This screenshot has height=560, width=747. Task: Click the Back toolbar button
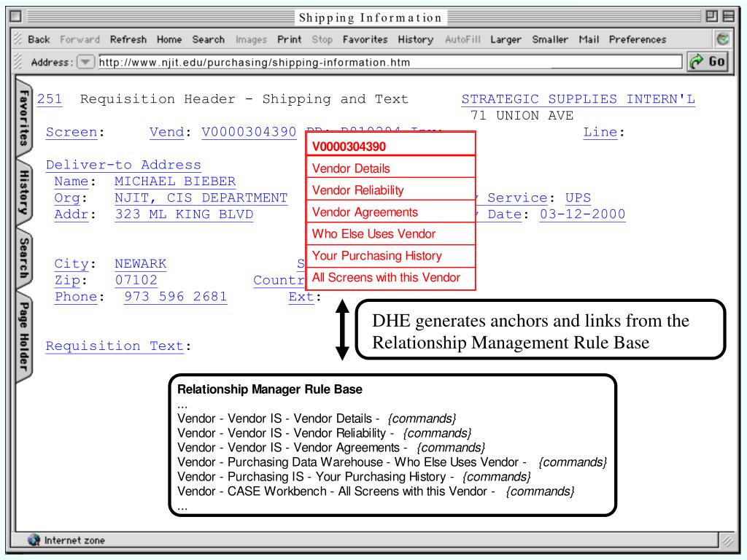[39, 39]
